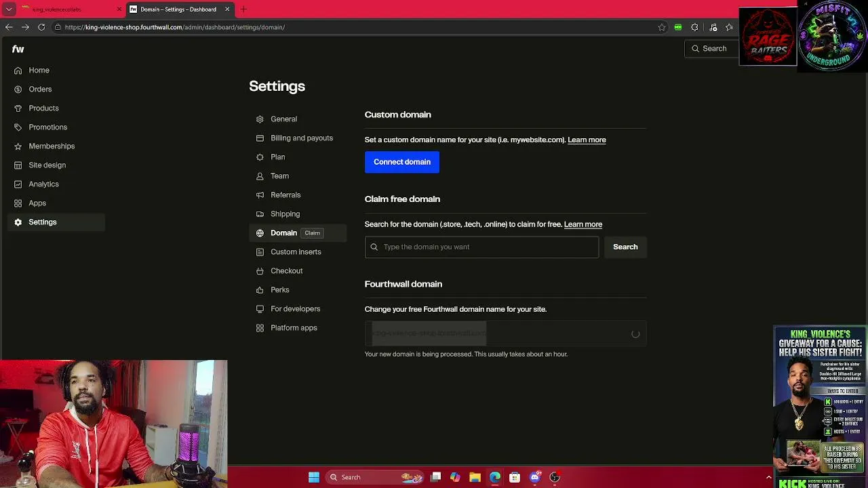Click the Settings gear icon in sidebar
Image resolution: width=868 pixels, height=488 pixels.
click(18, 222)
